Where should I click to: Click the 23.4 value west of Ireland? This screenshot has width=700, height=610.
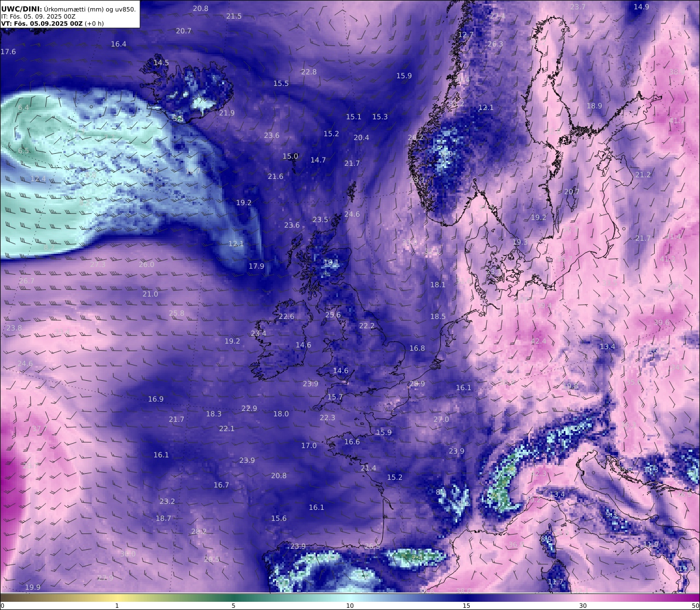tap(259, 334)
